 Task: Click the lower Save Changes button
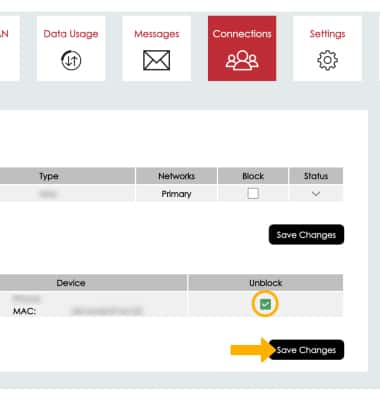click(306, 350)
